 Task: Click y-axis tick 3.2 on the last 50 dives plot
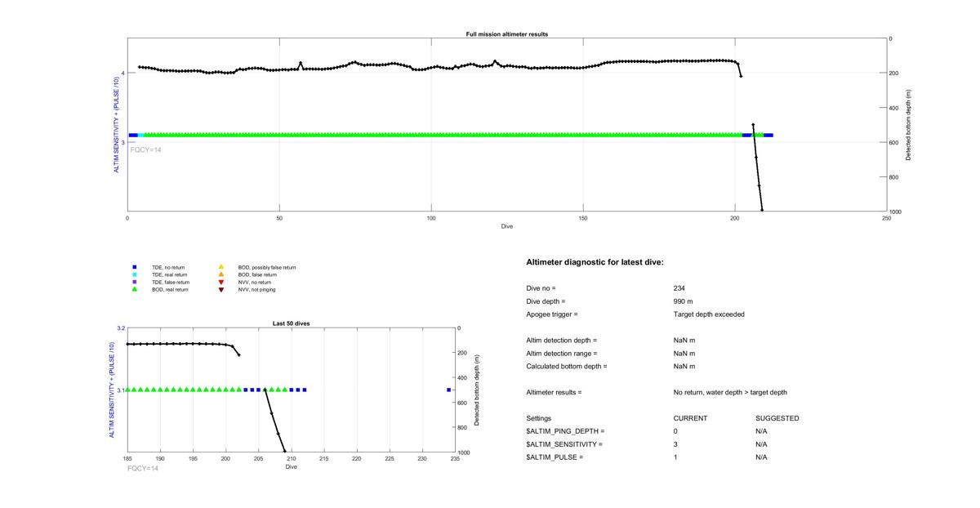[121, 328]
